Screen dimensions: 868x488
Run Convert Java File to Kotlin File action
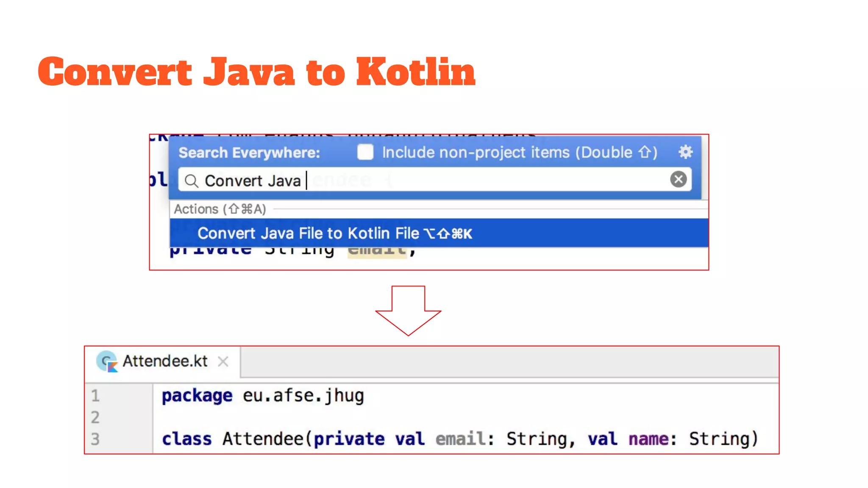click(x=439, y=233)
